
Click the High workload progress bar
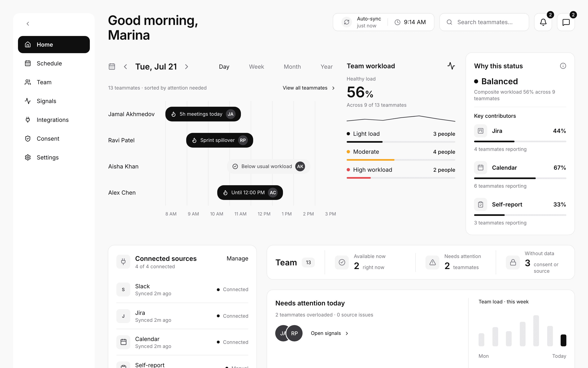pos(401,178)
